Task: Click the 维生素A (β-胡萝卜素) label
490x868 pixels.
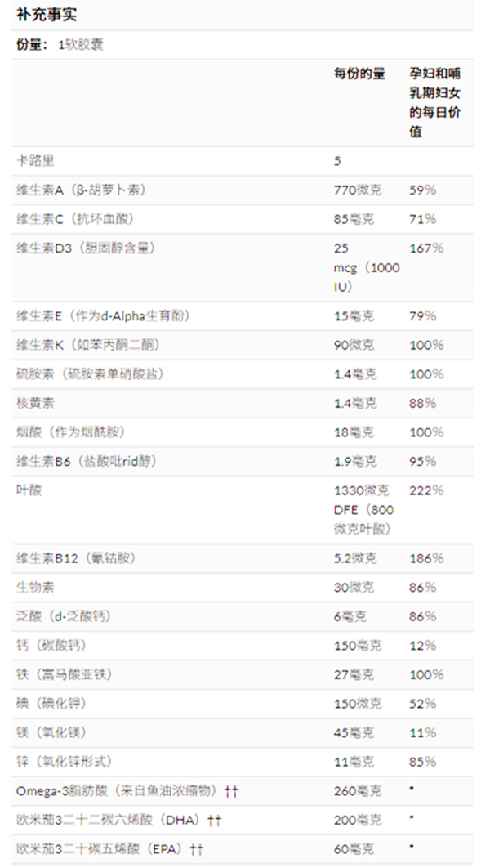Action: 82,190
